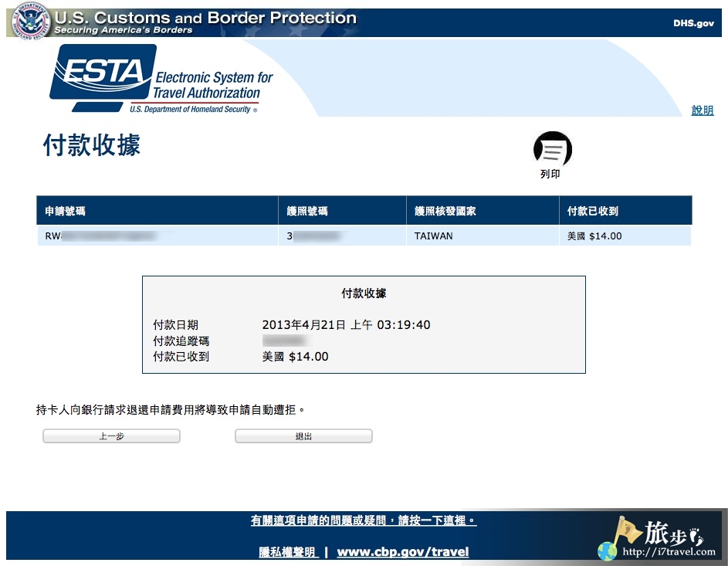Click the 上一步 back button
Screen dimensions: 728x566
111,436
